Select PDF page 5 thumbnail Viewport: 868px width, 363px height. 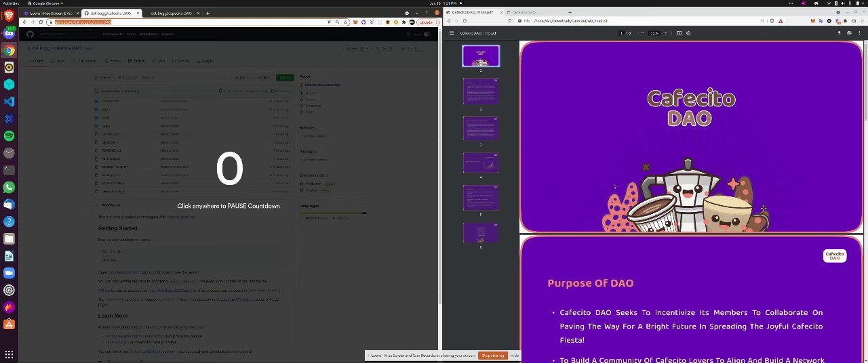pos(481,198)
